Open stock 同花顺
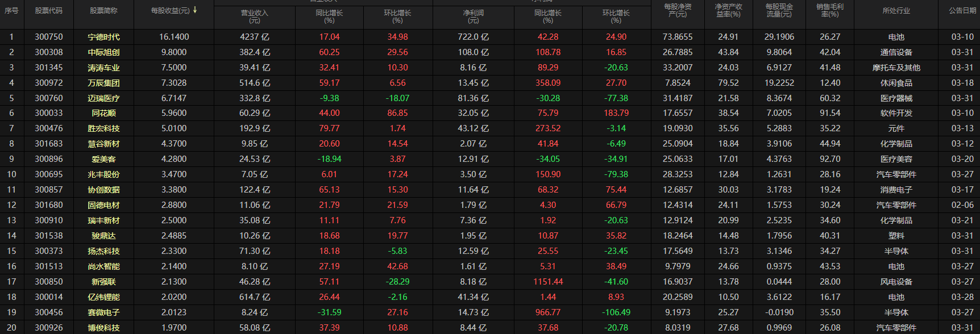Image resolution: width=980 pixels, height=334 pixels. click(x=103, y=114)
